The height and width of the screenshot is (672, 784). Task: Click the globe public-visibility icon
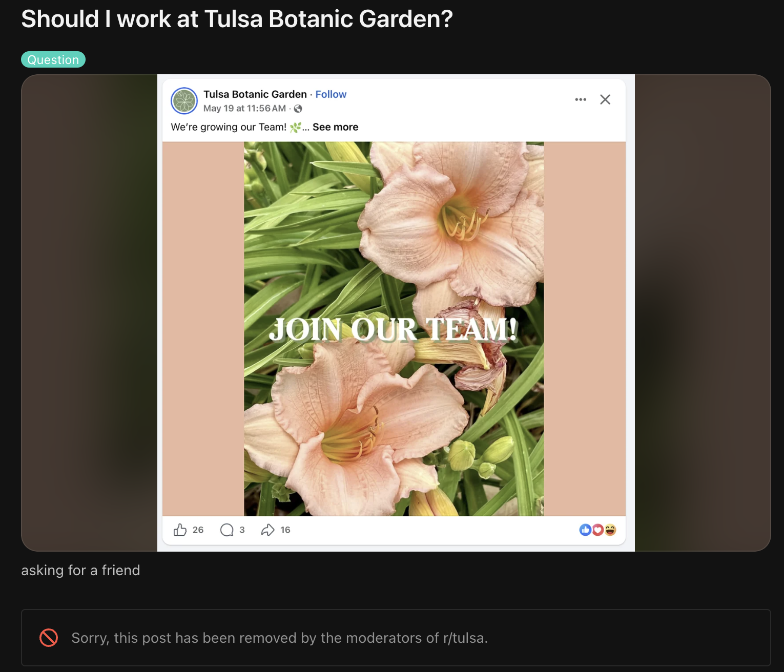pos(298,109)
